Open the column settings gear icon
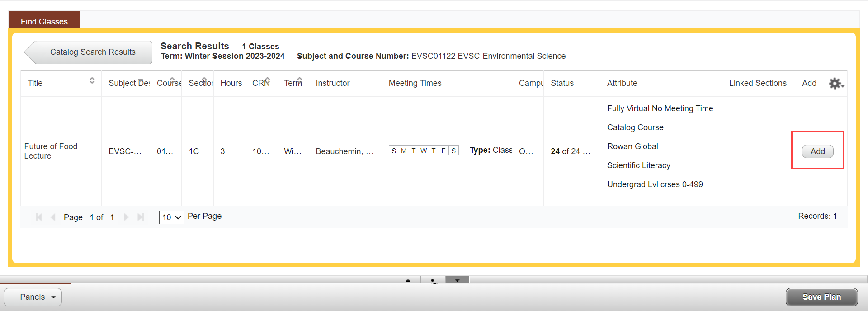This screenshot has width=868, height=311. point(835,83)
